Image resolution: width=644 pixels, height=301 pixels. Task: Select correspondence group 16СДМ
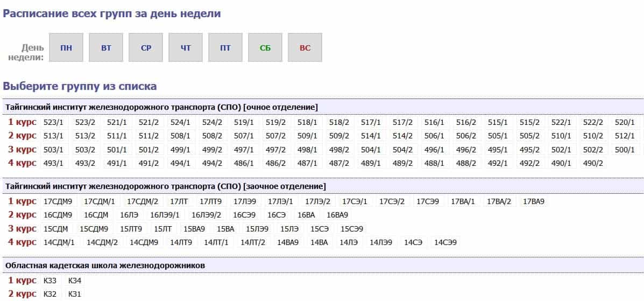[96, 215]
